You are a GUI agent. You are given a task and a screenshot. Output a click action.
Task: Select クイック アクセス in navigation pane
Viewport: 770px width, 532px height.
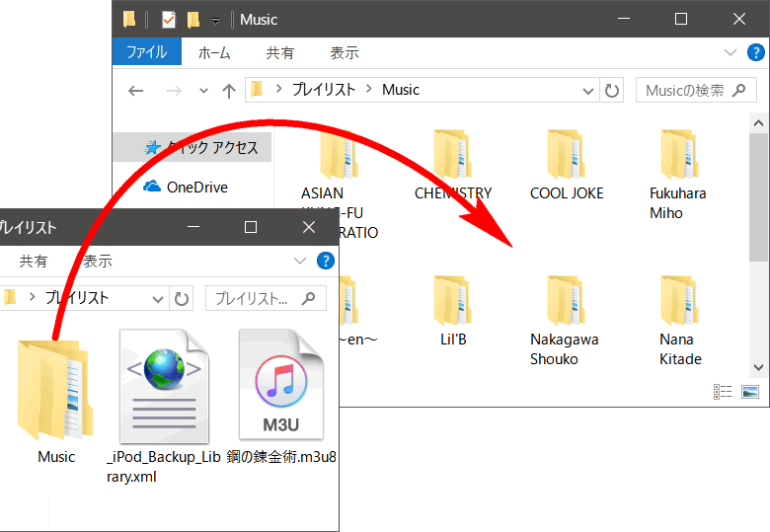(x=192, y=147)
